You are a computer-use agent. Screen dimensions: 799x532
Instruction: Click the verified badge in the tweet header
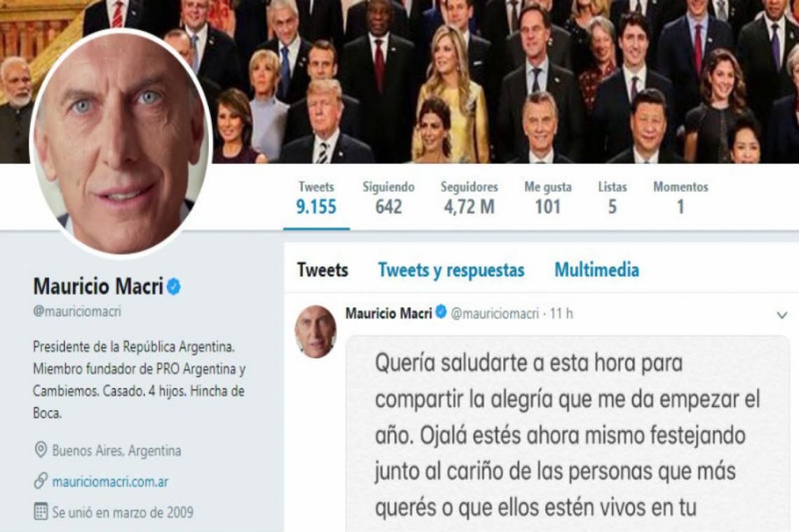point(442,312)
